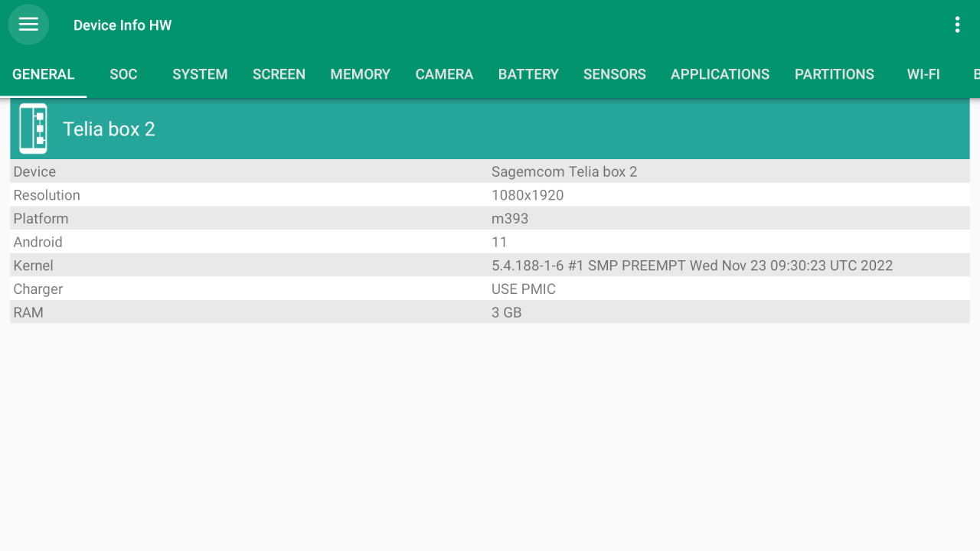
Task: Switch to the SENSORS tab
Action: click(615, 74)
